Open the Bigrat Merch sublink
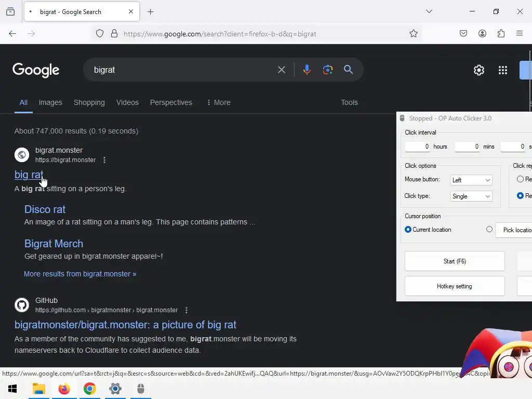 point(54,244)
